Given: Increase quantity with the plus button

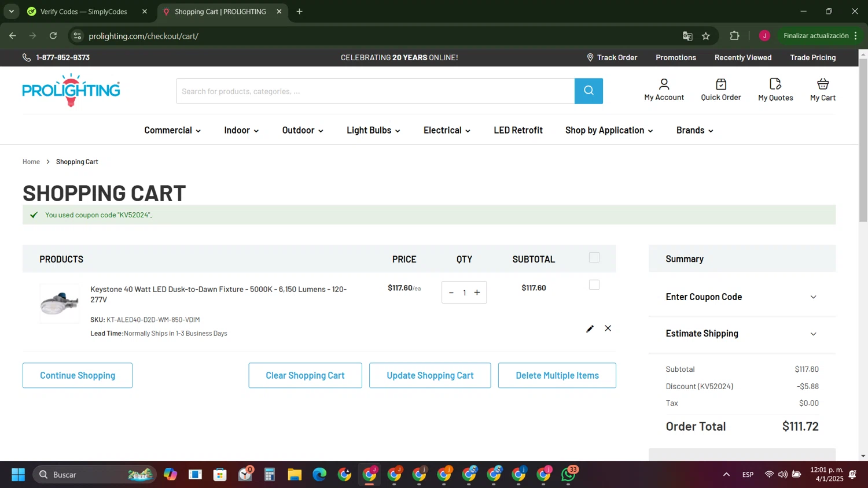Looking at the screenshot, I should coord(477,293).
